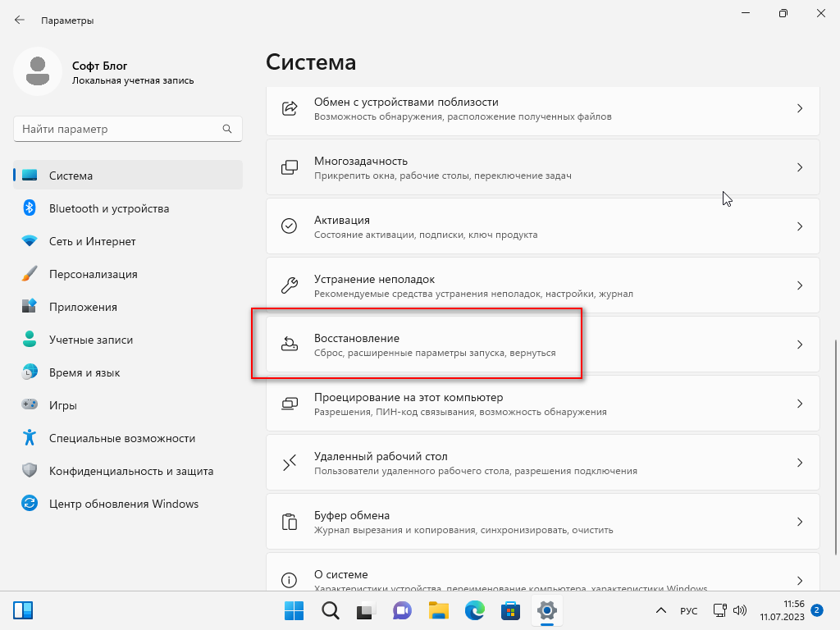The width and height of the screenshot is (840, 630).
Task: Open Windows Start menu on taskbar
Action: pyautogui.click(x=294, y=610)
